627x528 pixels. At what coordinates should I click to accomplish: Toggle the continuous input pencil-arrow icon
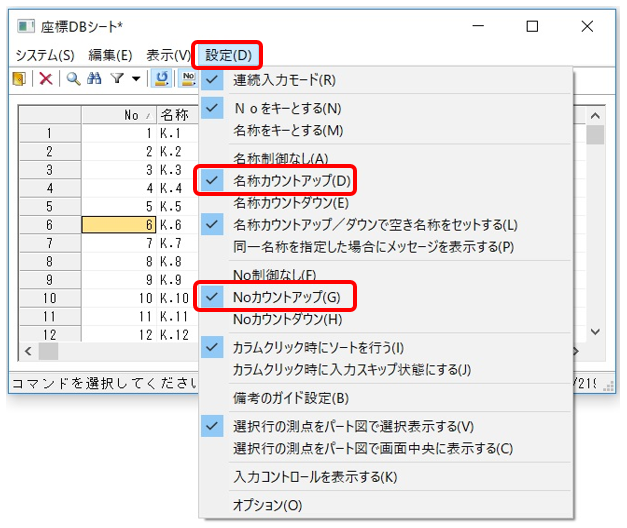tap(162, 78)
